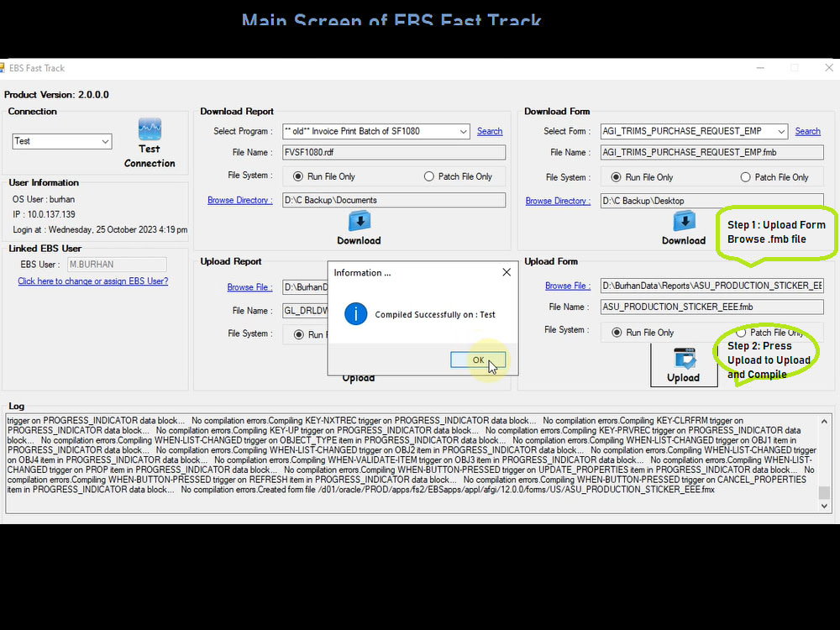The width and height of the screenshot is (840, 630).
Task: Open the Select Form dropdown showing AGI_TRIMS_PURCHASE_REQUEST_EMP
Action: coord(780,131)
